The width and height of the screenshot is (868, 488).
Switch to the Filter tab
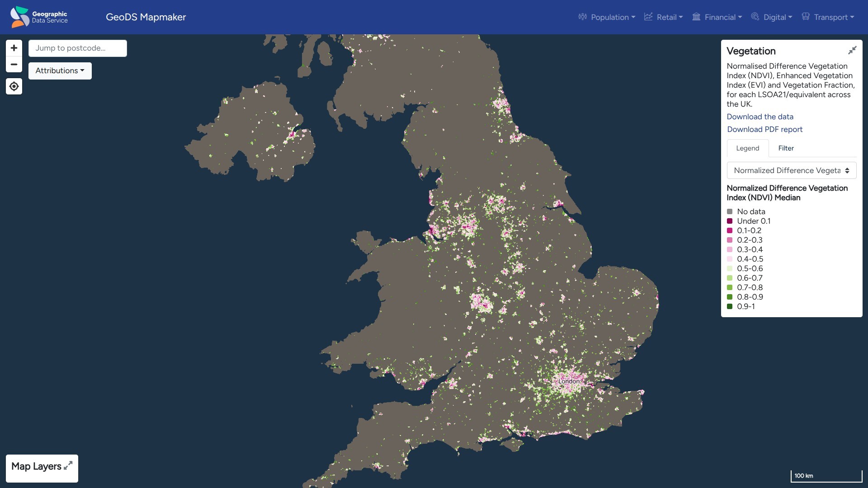(x=786, y=148)
